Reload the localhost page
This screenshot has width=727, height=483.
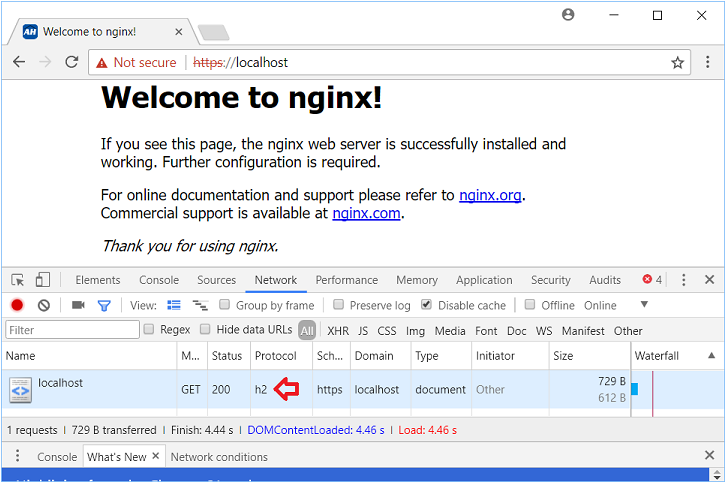pos(72,62)
